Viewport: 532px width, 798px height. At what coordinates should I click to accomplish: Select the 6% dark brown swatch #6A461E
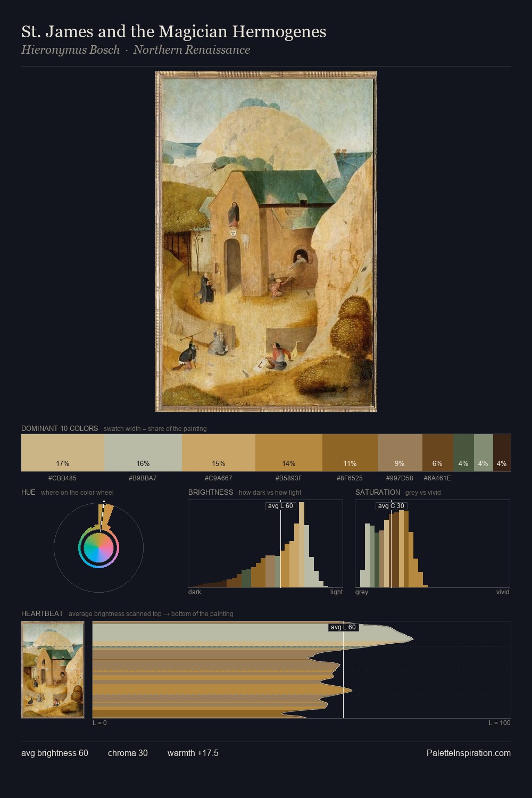[438, 453]
